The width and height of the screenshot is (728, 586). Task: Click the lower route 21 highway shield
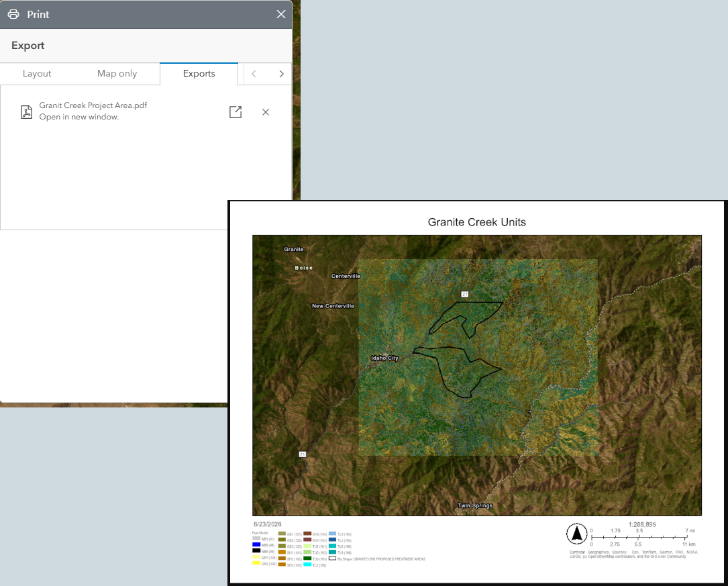[302, 454]
